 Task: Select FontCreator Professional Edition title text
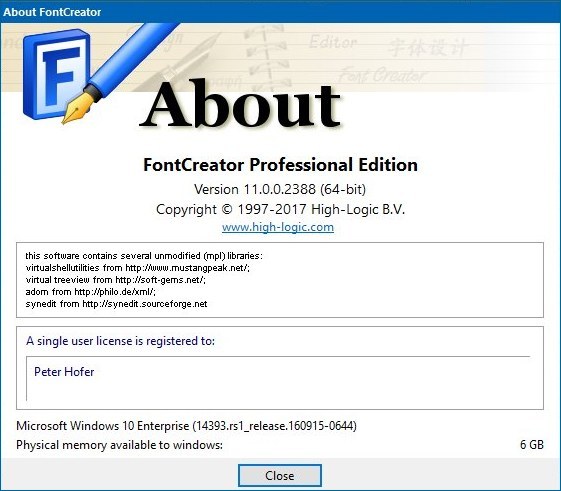tap(280, 165)
